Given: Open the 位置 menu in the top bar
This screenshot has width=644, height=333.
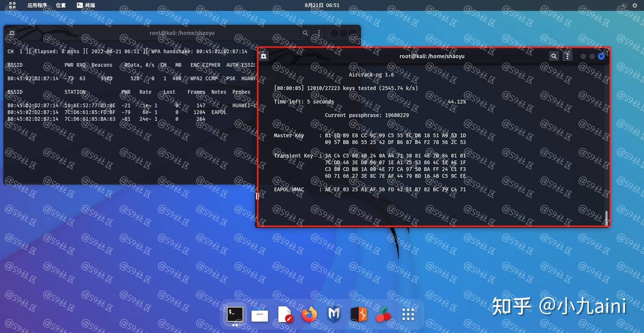Looking at the screenshot, I should pos(61,5).
